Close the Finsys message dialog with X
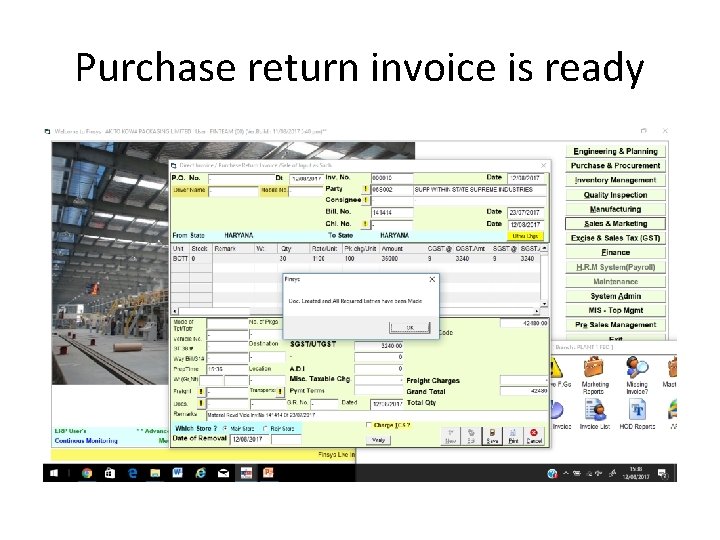 432,279
